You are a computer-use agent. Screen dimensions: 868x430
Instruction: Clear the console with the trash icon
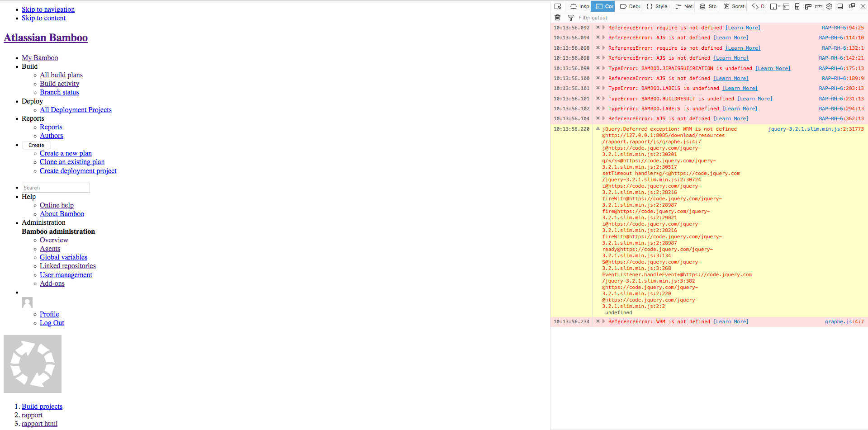pos(558,18)
